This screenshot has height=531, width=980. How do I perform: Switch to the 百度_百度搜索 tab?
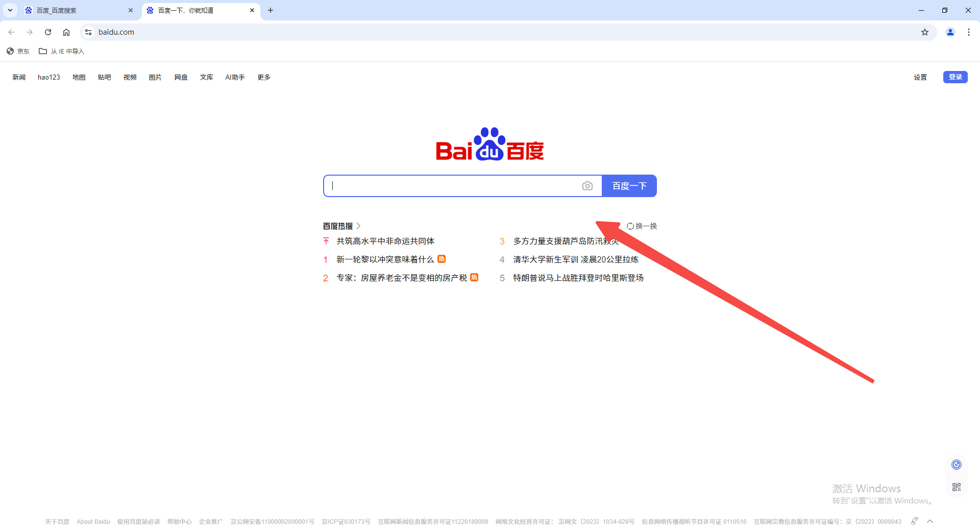pyautogui.click(x=77, y=10)
